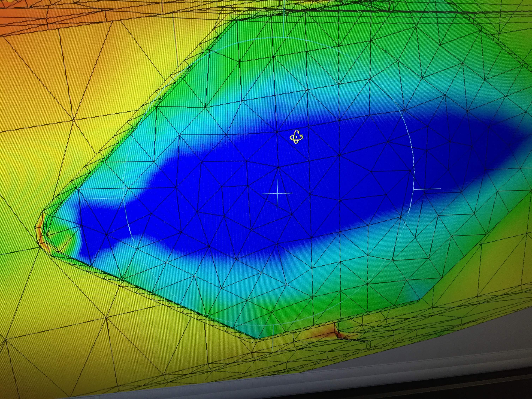The width and height of the screenshot is (532, 399).
Task: Click the white center crosshair of orbit ring
Action: click(277, 193)
